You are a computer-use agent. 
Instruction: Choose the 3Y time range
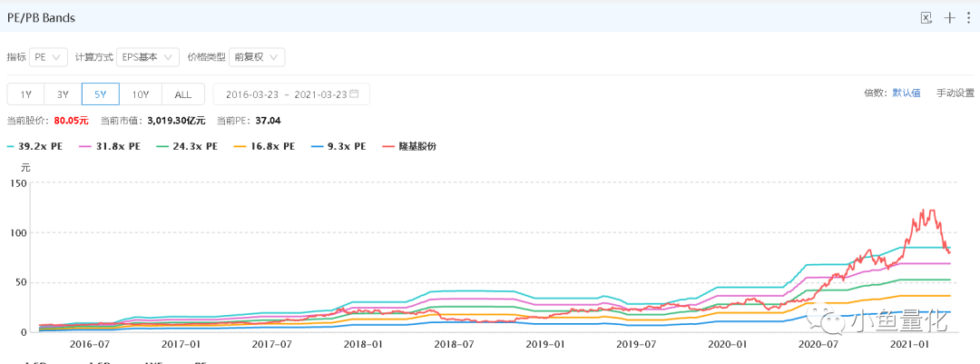coord(64,94)
